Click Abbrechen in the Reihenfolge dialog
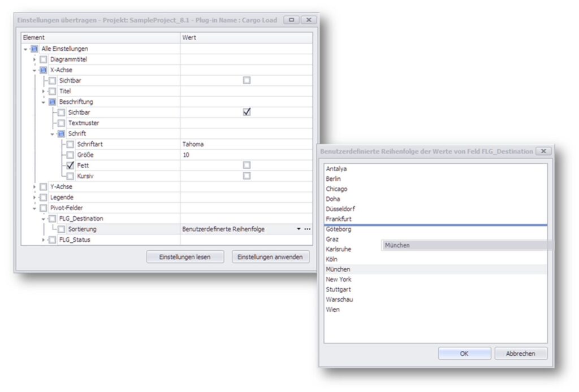 tap(521, 354)
